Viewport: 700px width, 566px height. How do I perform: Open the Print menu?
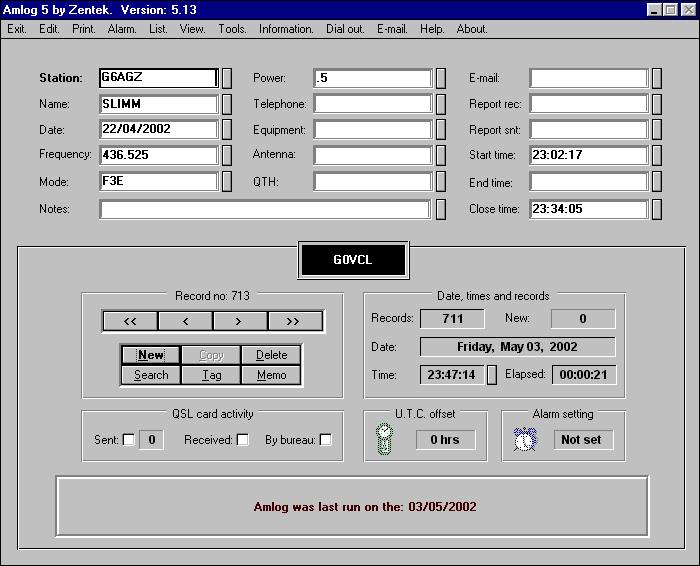pos(84,29)
